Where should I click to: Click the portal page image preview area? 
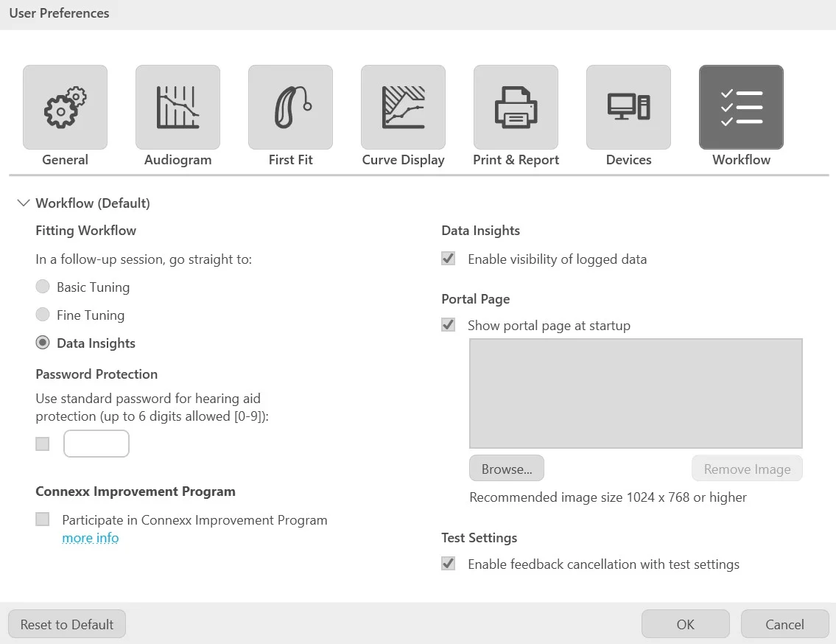pos(636,393)
